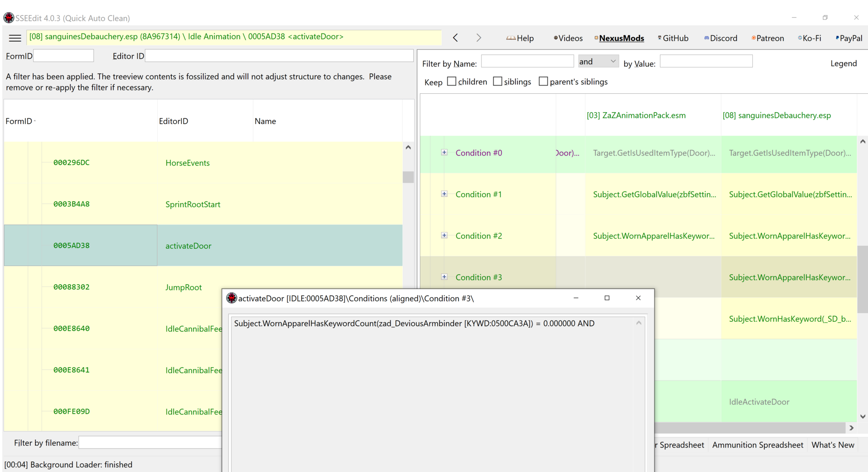Select the sanguinesDebauchery.esp column header
868x472 pixels.
pyautogui.click(x=788, y=115)
